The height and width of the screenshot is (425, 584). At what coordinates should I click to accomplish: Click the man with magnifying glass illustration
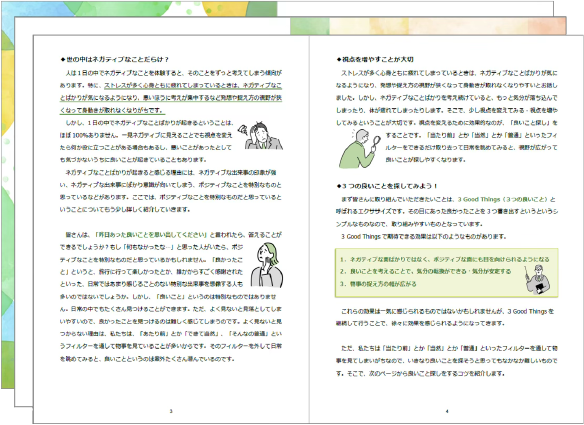(x=360, y=149)
